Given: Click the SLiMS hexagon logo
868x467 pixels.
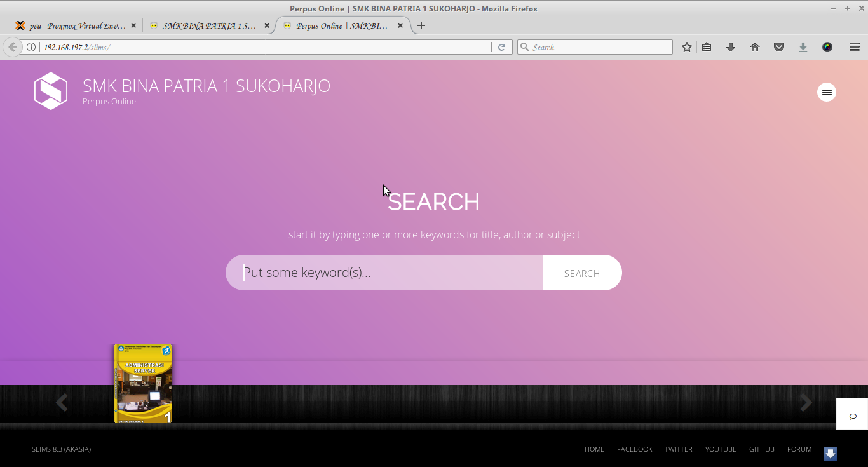Looking at the screenshot, I should [51, 91].
